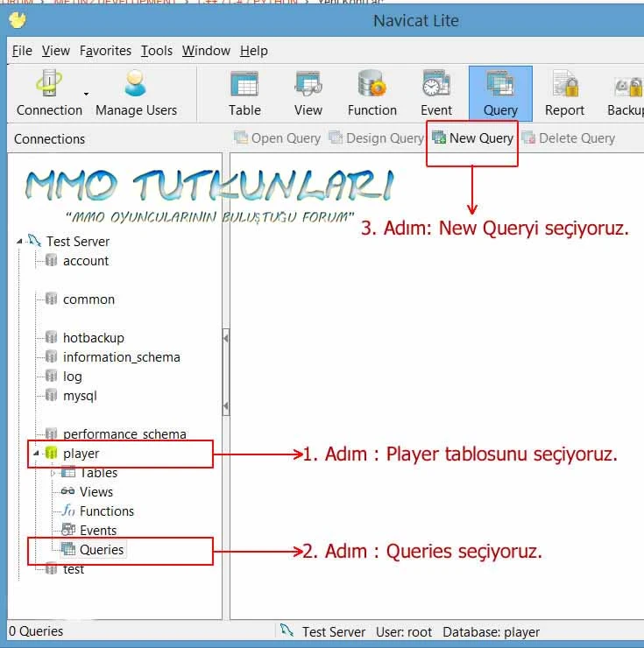Select Events under player
644x648 pixels.
(x=98, y=530)
